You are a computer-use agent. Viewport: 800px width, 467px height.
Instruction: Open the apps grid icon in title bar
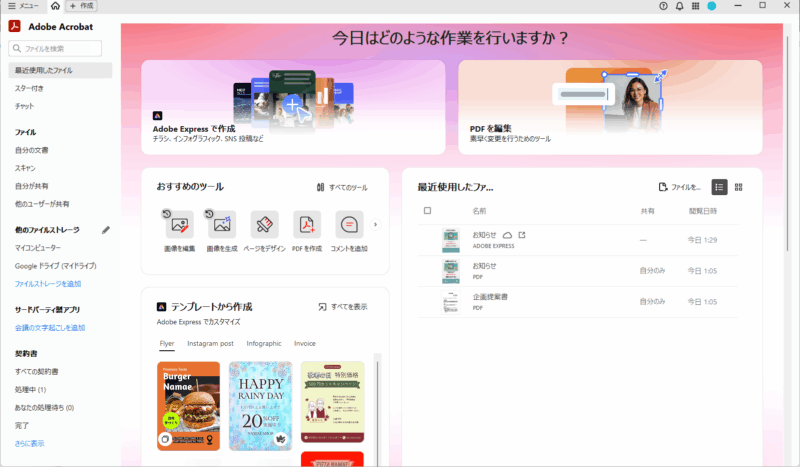click(x=696, y=6)
